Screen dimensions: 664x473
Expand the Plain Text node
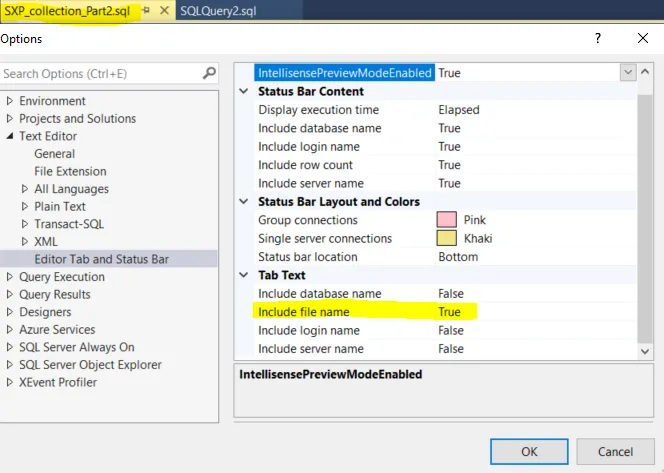tap(25, 206)
